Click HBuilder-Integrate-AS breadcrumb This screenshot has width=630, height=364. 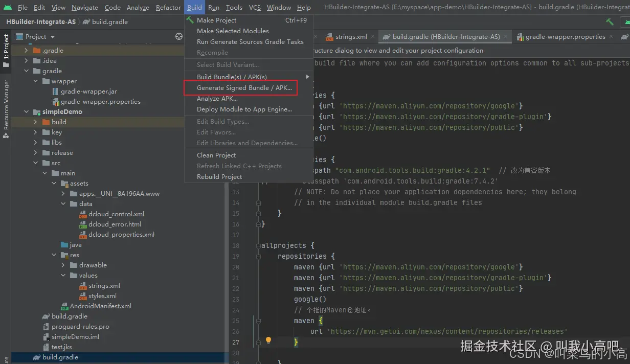[41, 21]
